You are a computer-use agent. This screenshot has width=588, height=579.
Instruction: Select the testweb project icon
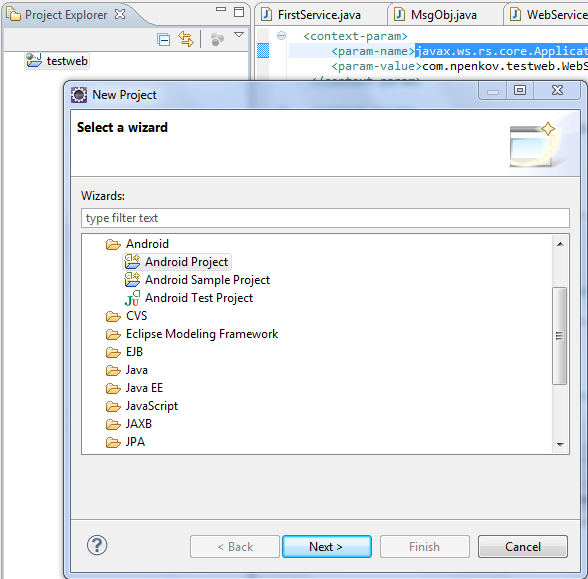34,60
